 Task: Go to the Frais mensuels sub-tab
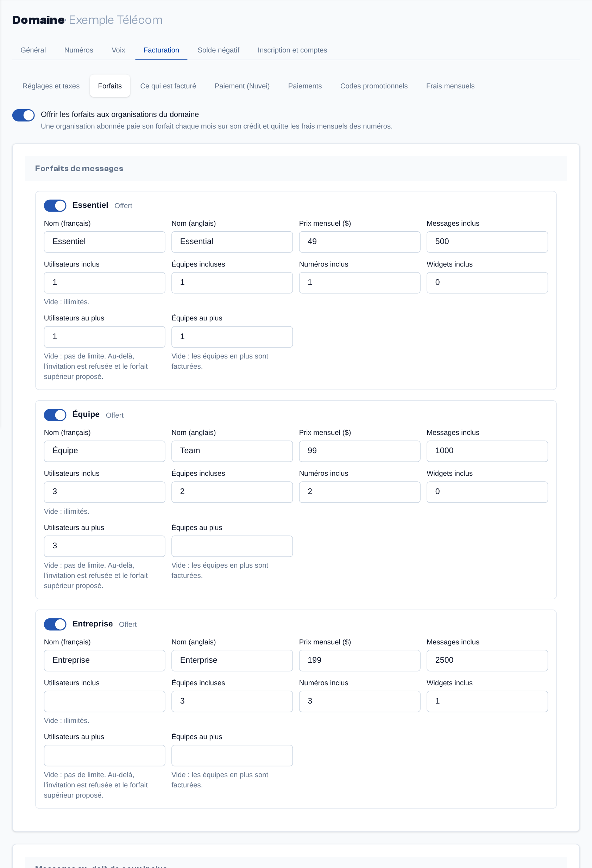click(450, 86)
